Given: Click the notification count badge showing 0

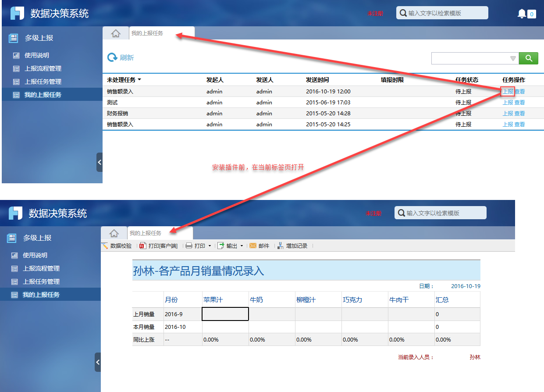Looking at the screenshot, I should tap(532, 14).
